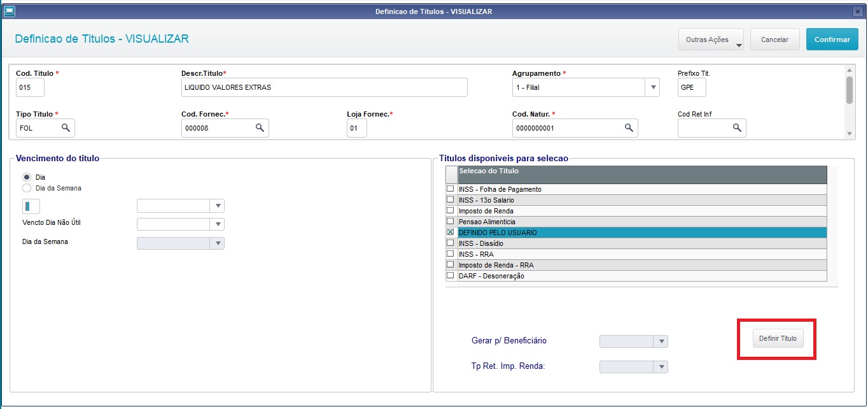Screen dimensions: 868x409
Task: Click the magnifier in Cod Ret Inf field
Action: [737, 128]
